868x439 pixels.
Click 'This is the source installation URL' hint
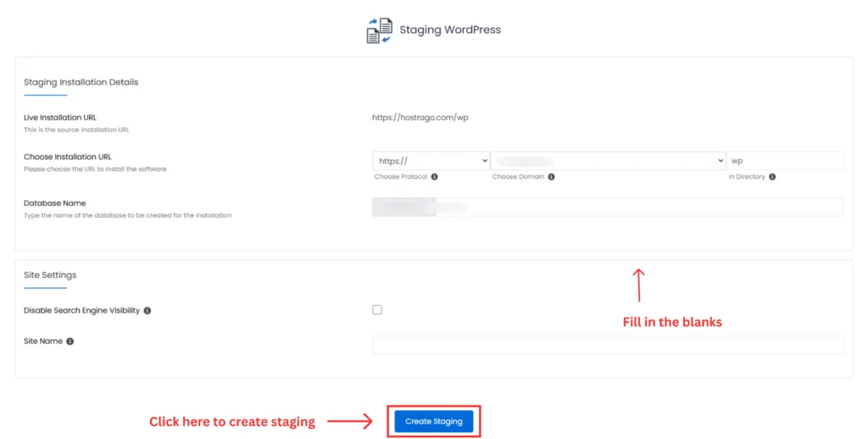(76, 130)
